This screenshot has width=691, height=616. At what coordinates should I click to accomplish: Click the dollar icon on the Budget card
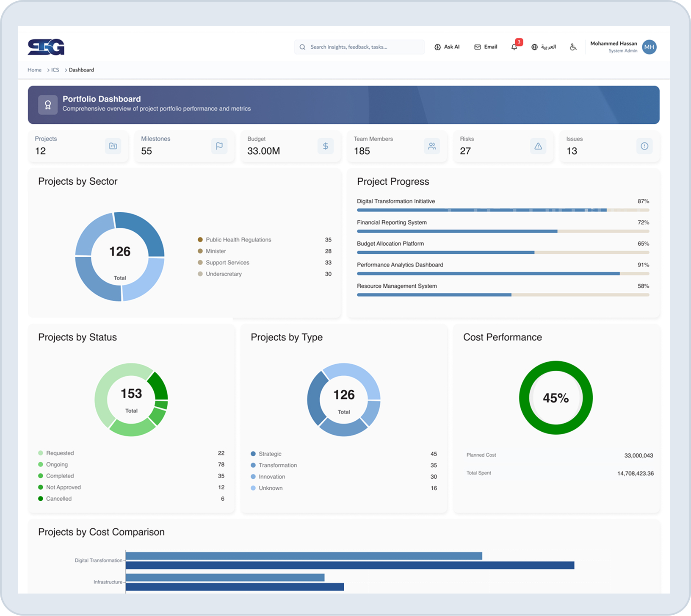coord(326,146)
